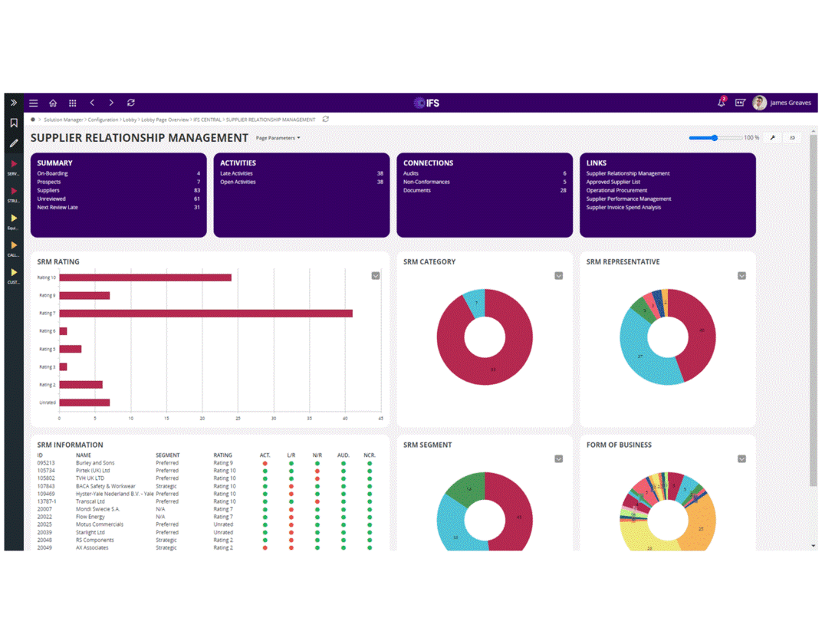This screenshot has height=644, width=822.
Task: Click the icon right of the wrench
Action: (x=792, y=138)
